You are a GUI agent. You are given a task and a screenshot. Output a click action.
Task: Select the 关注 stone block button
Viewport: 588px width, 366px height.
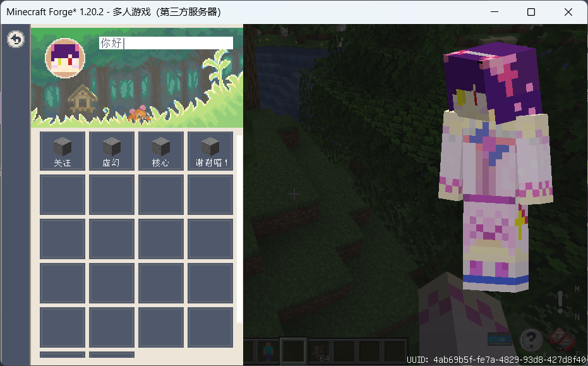pyautogui.click(x=63, y=151)
